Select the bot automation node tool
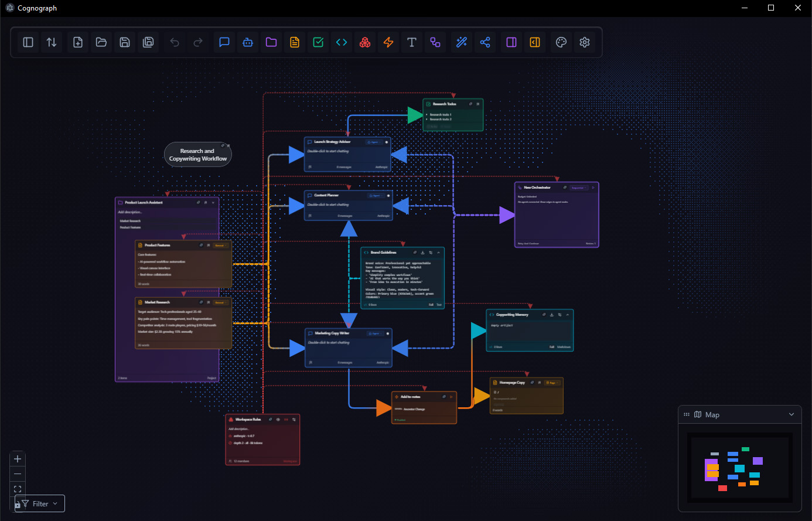Screen dimensions: 812x521 pyautogui.click(x=247, y=42)
